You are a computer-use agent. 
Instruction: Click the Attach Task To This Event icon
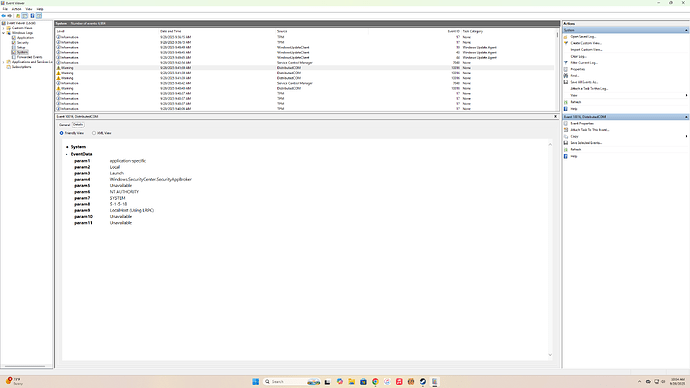click(566, 130)
